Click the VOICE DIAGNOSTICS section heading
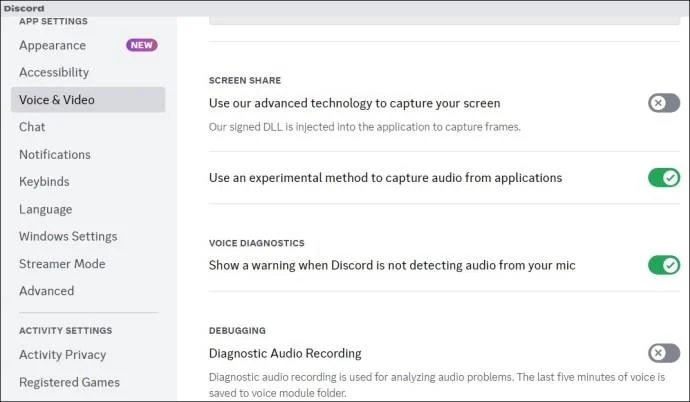 (257, 243)
